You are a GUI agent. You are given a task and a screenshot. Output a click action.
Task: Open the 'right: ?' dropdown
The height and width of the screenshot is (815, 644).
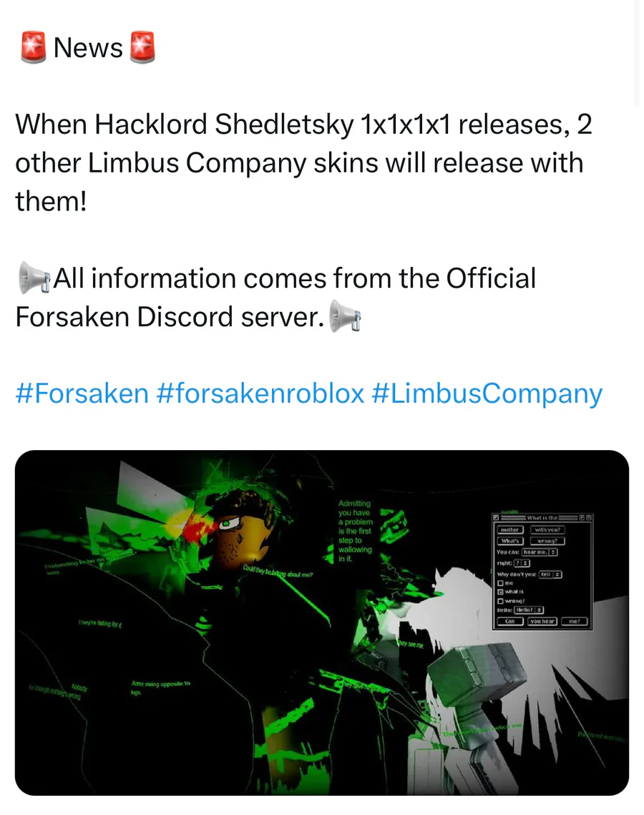(x=522, y=563)
